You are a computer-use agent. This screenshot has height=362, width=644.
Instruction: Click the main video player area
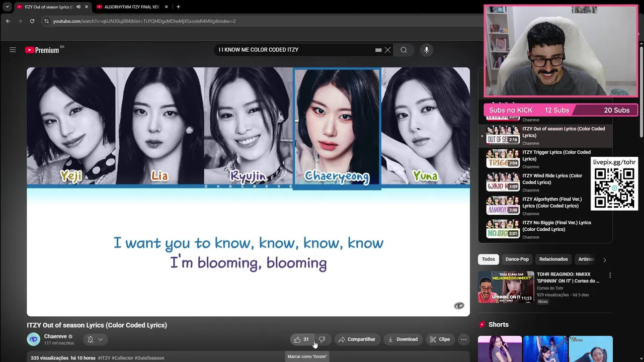(248, 192)
